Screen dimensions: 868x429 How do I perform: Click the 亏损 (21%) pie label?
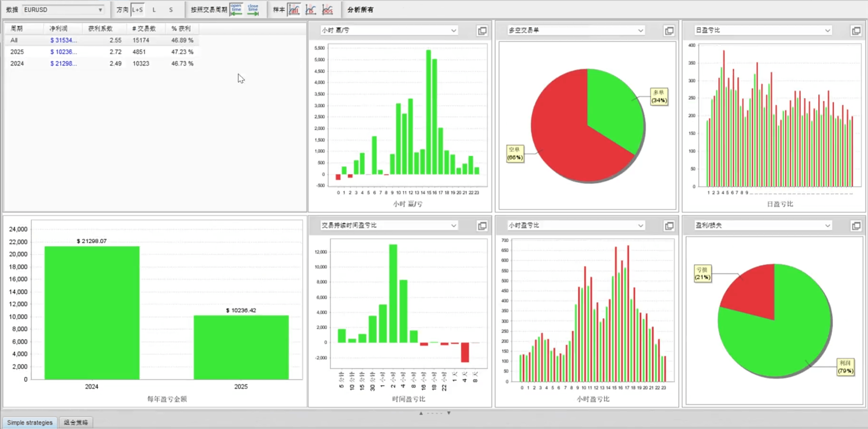coord(703,274)
